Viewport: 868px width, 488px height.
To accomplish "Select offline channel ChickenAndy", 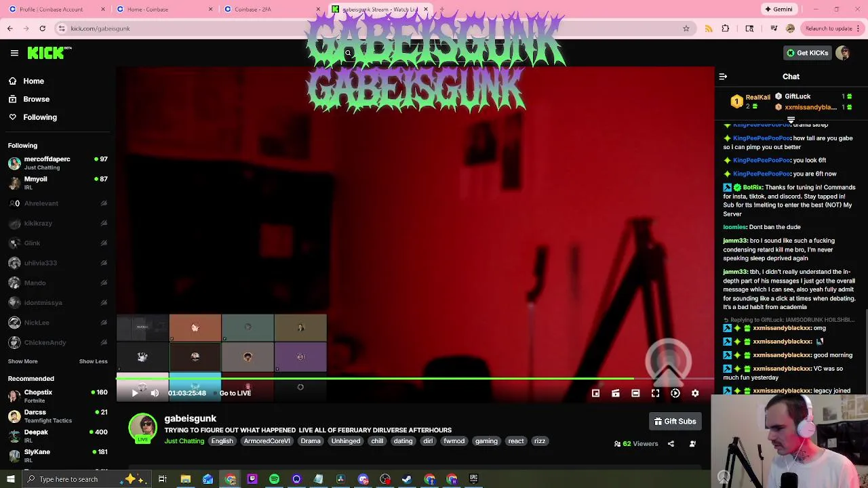I will [58, 342].
